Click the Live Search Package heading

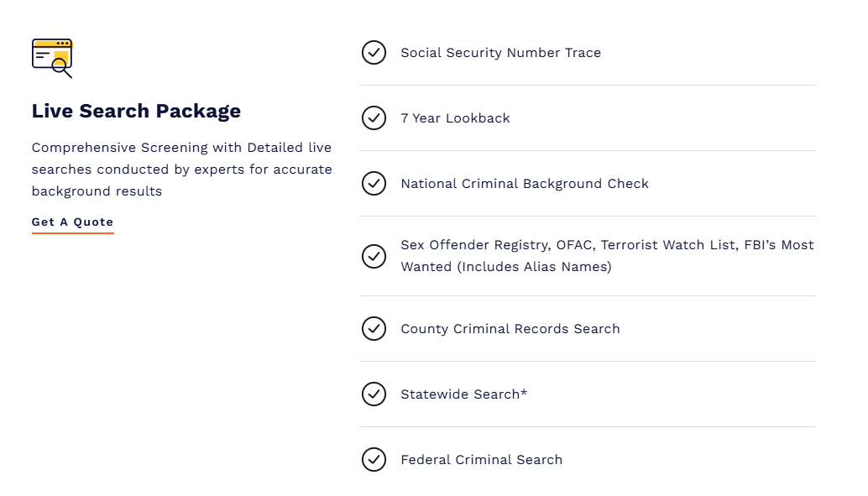tap(136, 111)
